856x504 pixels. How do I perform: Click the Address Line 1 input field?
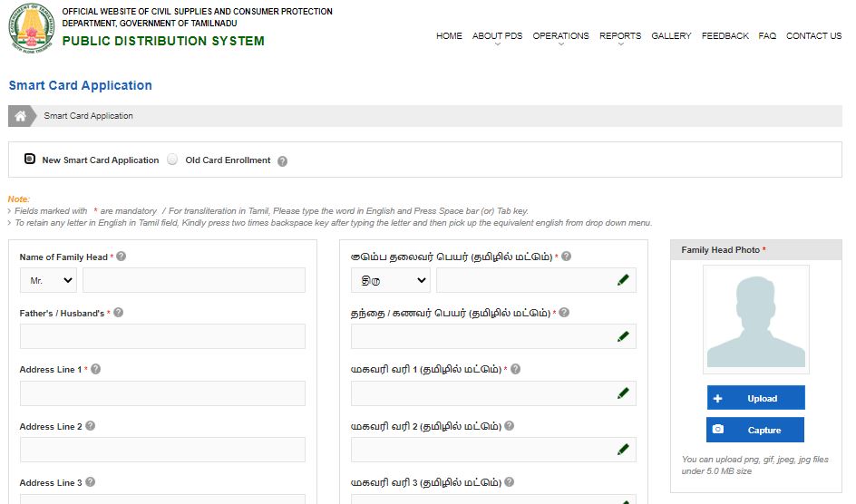point(162,393)
